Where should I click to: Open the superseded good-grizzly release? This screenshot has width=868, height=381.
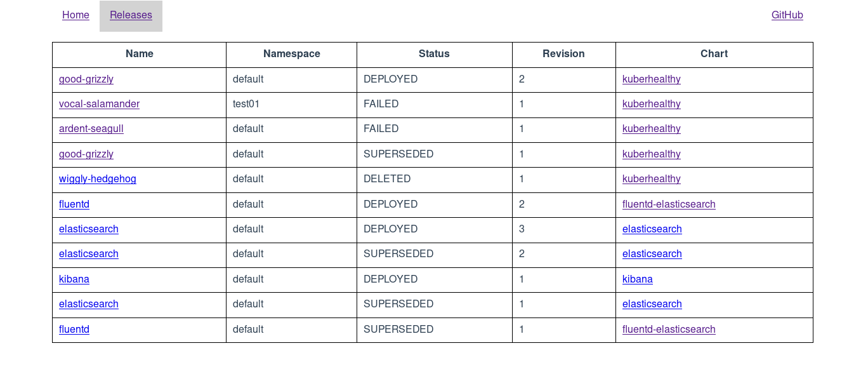tap(86, 154)
